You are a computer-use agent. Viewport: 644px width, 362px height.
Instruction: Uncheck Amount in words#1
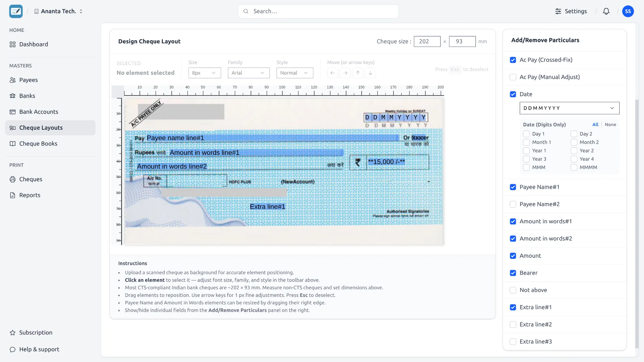tap(513, 221)
